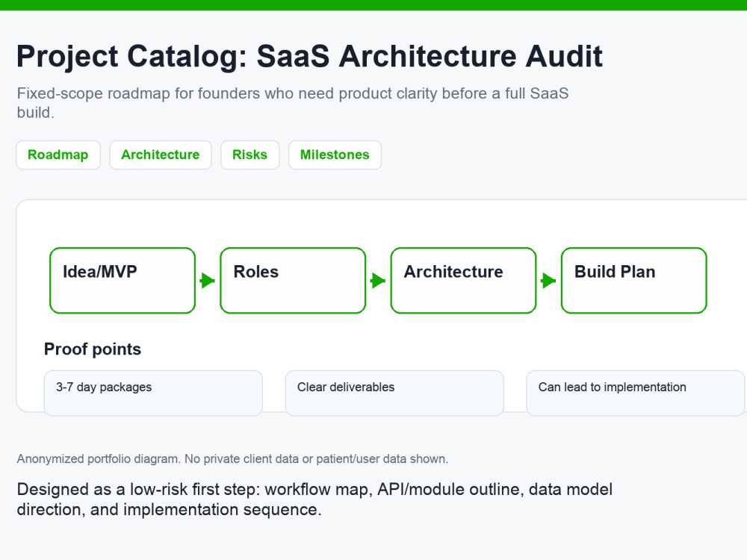Click the arrow pointing to Build Plan
The image size is (747, 560).
coord(548,281)
